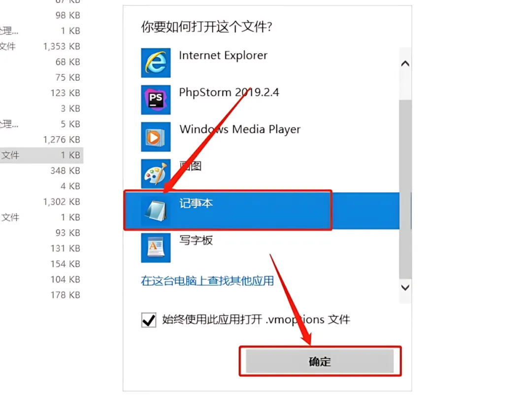Click the 104 KB file size
The height and width of the screenshot is (395, 532).
[66, 279]
